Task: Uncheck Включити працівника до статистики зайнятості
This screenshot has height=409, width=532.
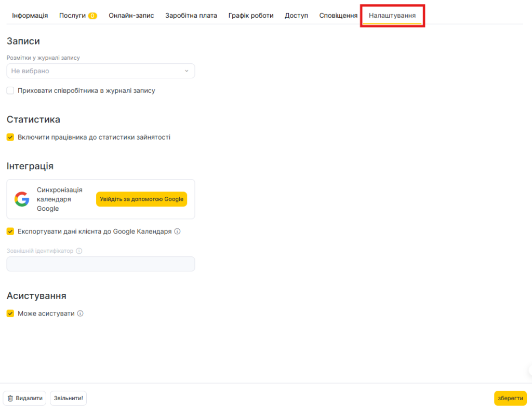Action: point(10,137)
